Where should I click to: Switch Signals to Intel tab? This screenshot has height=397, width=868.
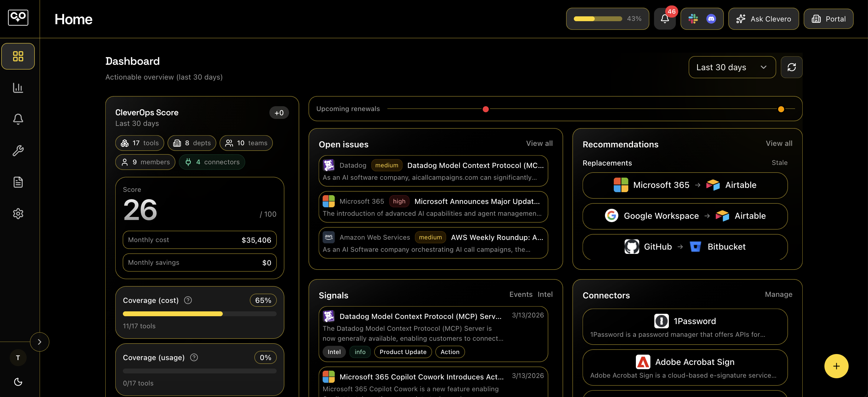tap(545, 294)
